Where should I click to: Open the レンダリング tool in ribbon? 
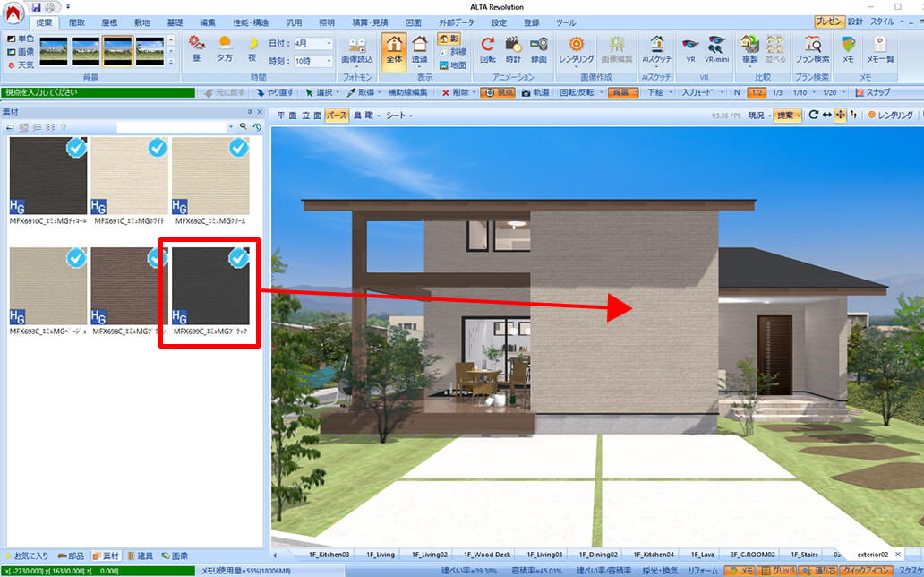coord(576,47)
